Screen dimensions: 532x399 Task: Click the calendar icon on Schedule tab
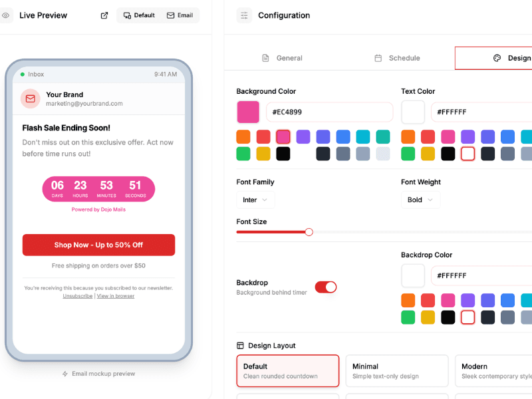(378, 58)
